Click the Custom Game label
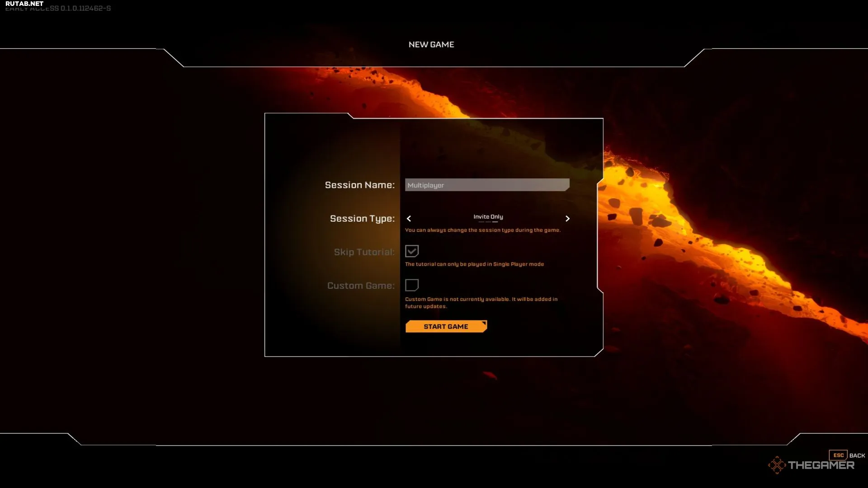The width and height of the screenshot is (868, 488). [x=361, y=286]
